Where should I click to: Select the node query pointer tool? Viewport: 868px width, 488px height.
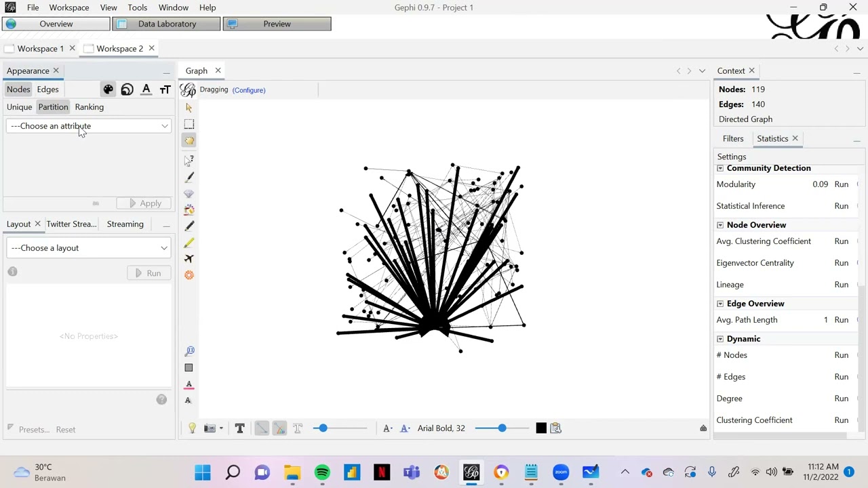189,161
